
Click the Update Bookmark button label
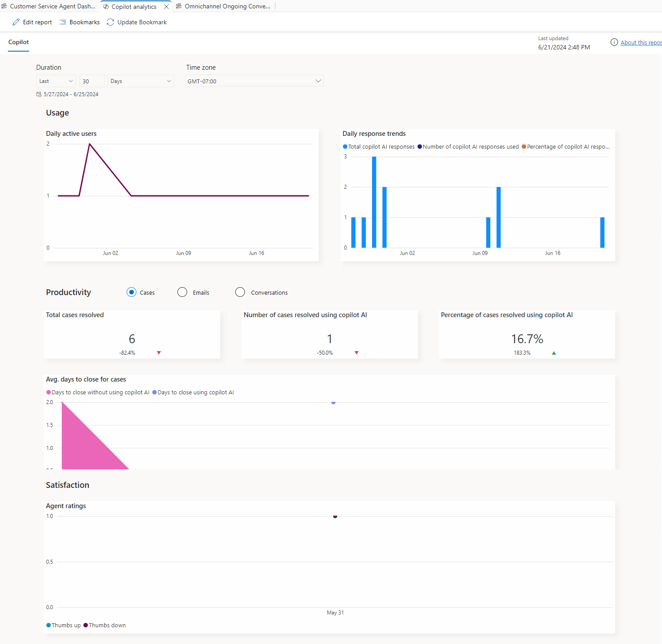(x=142, y=22)
